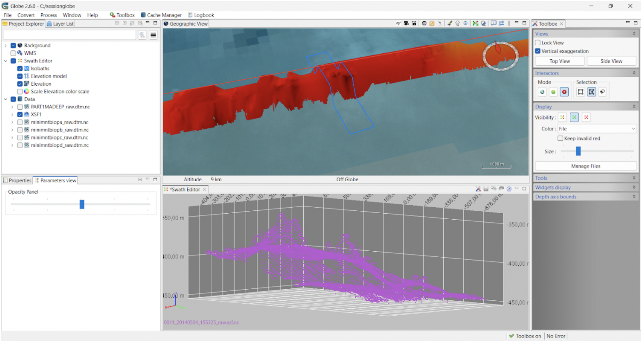Viewport: 644px width, 343px height.
Task: Choose the polygon Selection tool
Action: (x=592, y=92)
